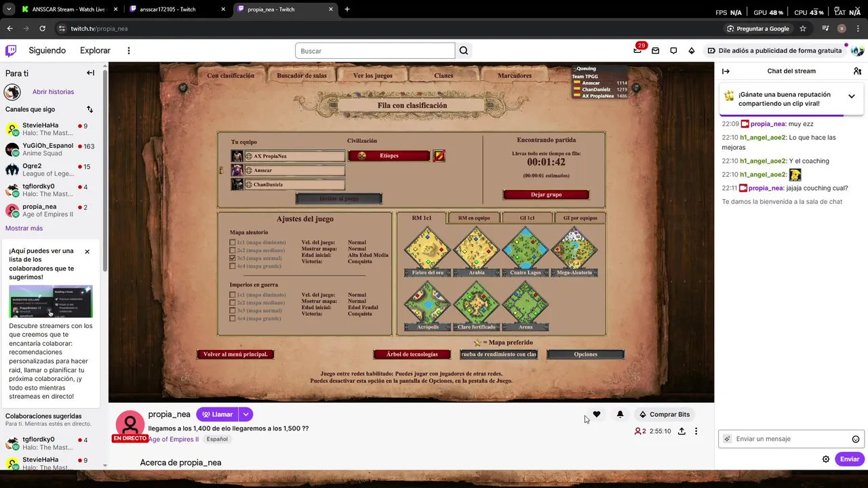868x488 pixels.
Task: Close the collaborators suggestion card
Action: tap(87, 251)
